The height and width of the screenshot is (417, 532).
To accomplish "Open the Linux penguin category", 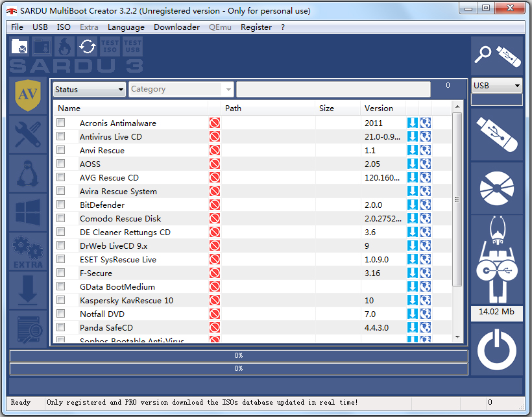I will 28,173.
